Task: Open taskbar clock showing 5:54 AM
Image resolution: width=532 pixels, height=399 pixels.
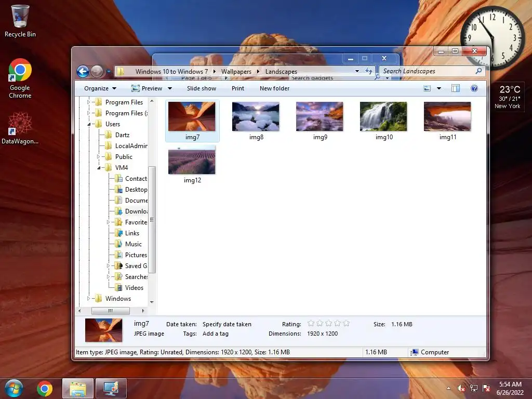Action: (x=510, y=389)
